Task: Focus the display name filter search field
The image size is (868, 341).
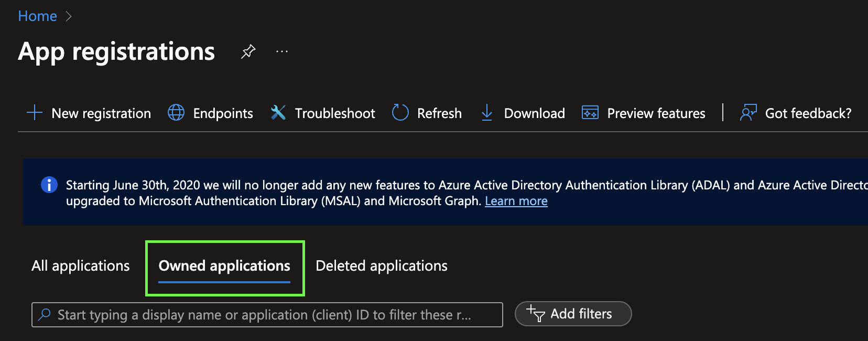Action: (267, 315)
